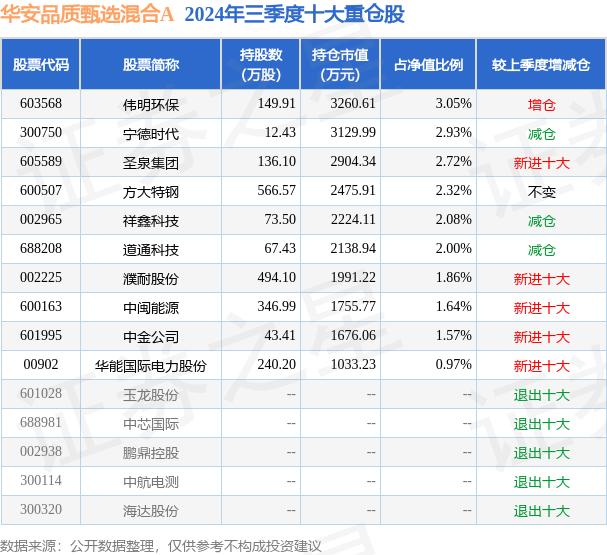This screenshot has height=555, width=607.
Task: Click share count 12.43
Action: (x=280, y=133)
